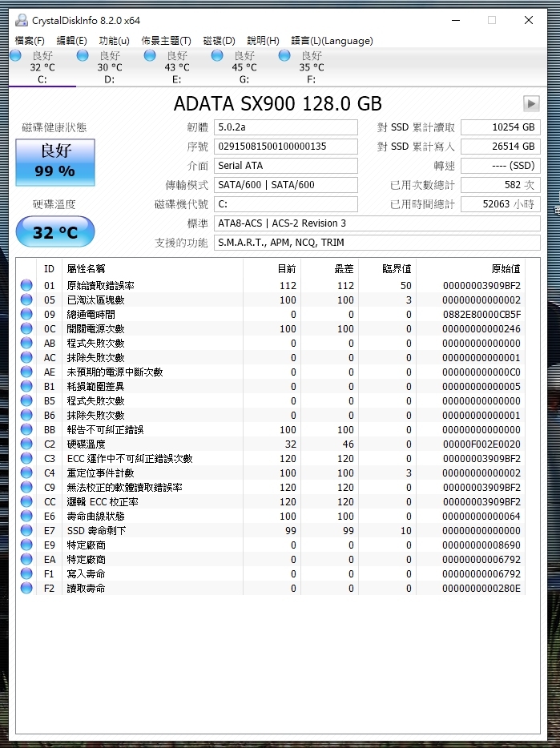The image size is (560, 748).
Task: Click status circle for attribute AC row
Action: click(26, 357)
